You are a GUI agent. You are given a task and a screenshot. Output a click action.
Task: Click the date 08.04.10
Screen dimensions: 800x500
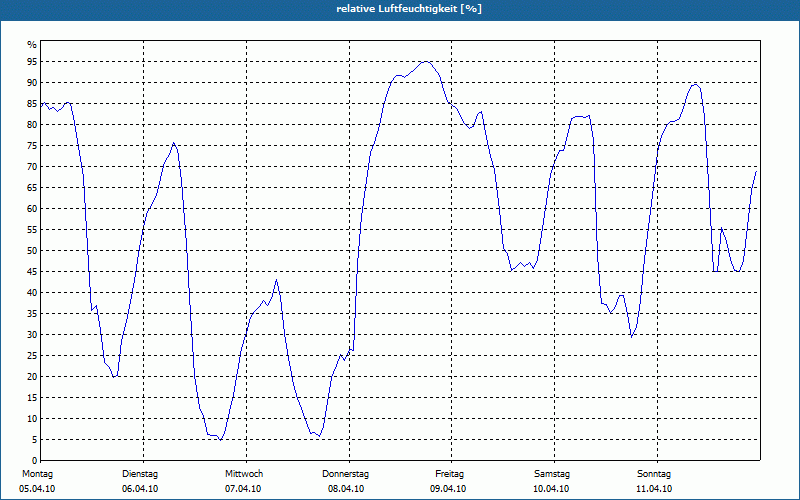coord(346,489)
